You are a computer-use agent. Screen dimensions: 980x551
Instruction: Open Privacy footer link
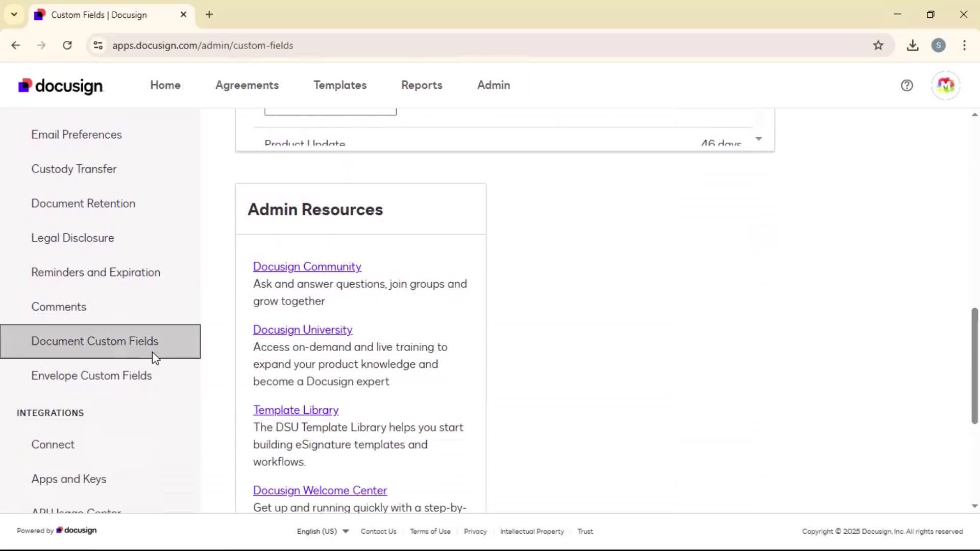click(475, 531)
